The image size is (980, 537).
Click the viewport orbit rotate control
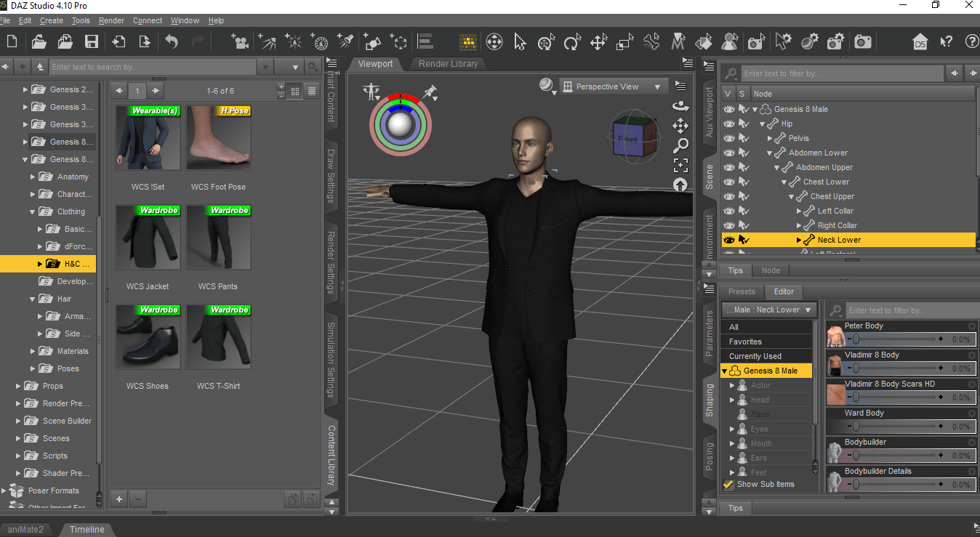pyautogui.click(x=680, y=106)
